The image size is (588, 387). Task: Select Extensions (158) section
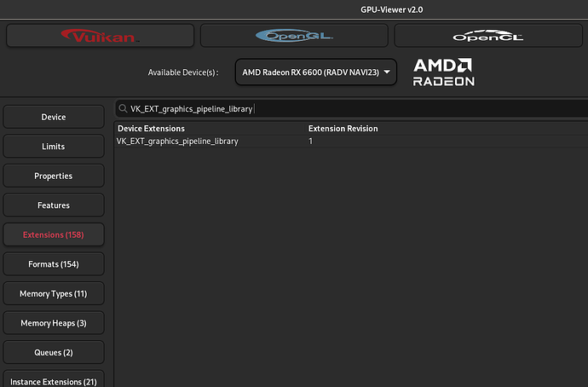[x=54, y=234]
